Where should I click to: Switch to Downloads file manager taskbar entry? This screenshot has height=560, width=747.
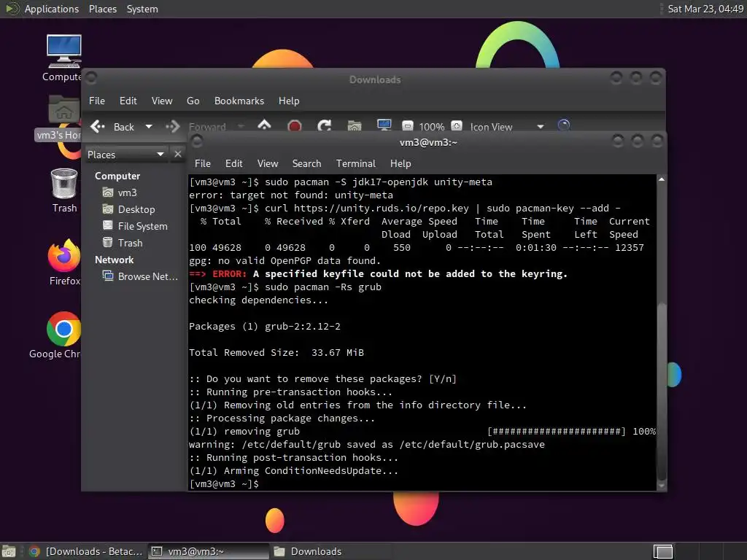pyautogui.click(x=330, y=551)
